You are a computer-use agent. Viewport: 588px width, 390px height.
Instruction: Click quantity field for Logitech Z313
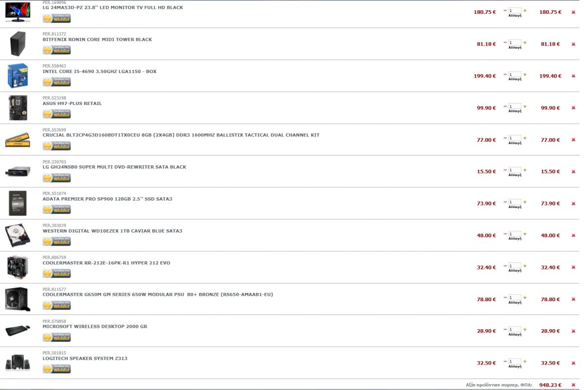click(x=514, y=361)
